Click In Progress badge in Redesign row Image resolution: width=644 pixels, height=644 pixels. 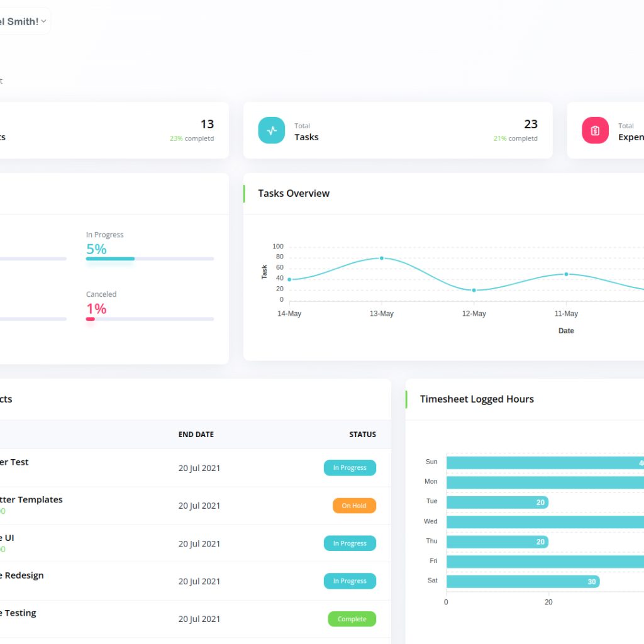[350, 581]
